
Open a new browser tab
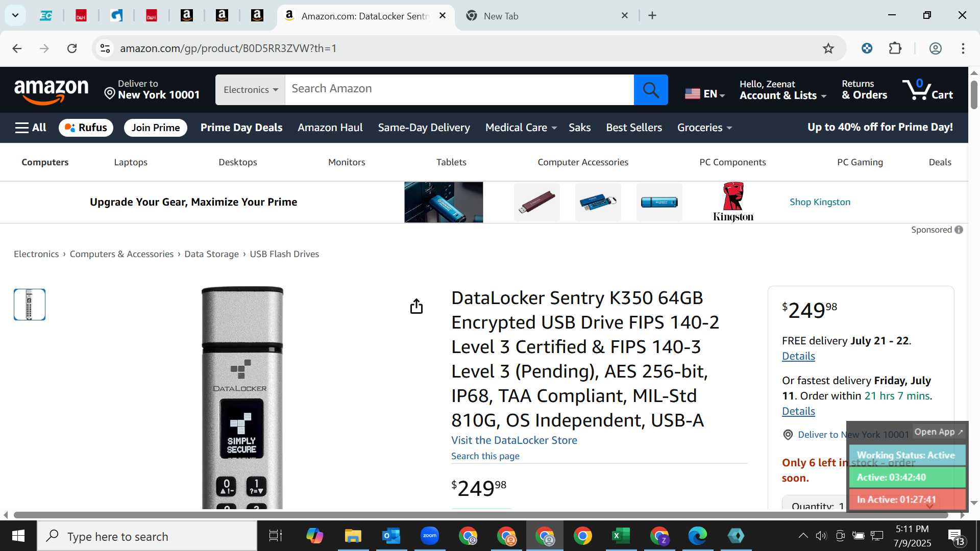coord(652,15)
